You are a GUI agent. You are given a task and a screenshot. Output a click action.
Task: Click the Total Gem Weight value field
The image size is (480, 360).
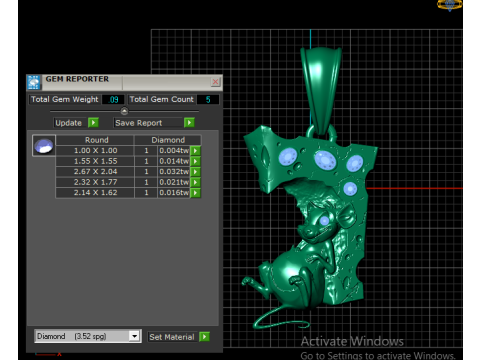(113, 100)
